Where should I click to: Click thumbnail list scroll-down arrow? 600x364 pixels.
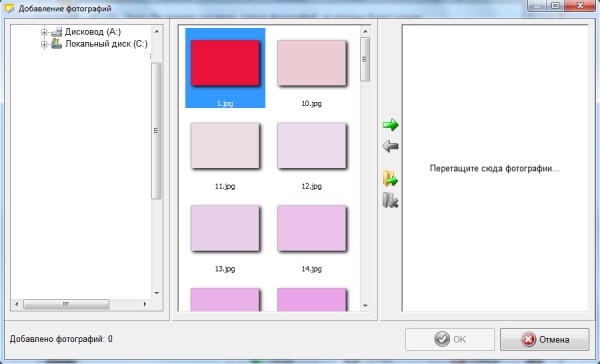pos(365,305)
